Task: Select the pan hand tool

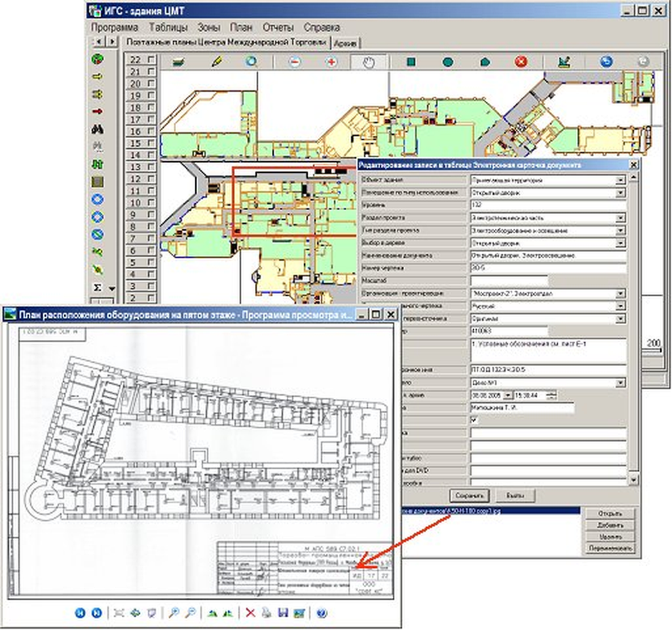Action: coord(368,63)
